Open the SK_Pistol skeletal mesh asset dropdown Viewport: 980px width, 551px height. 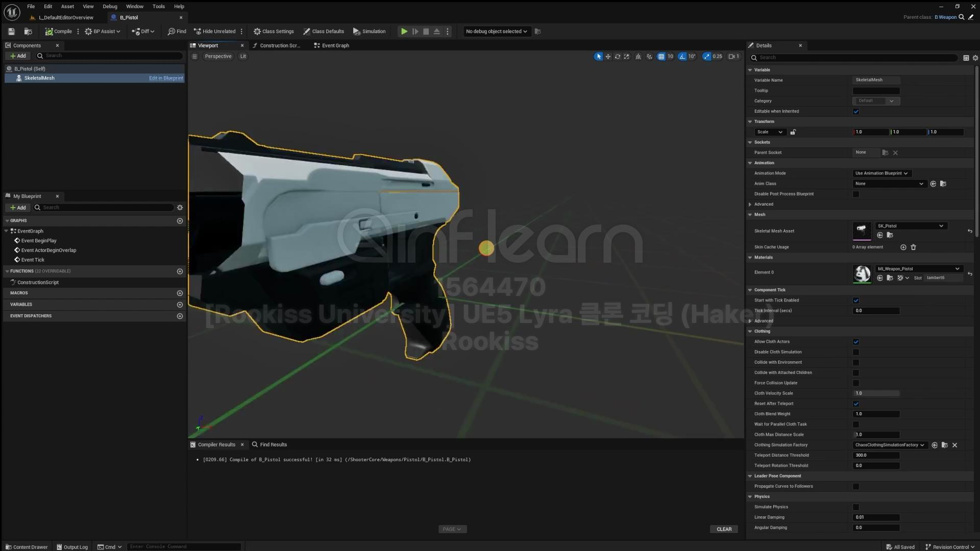coord(911,226)
